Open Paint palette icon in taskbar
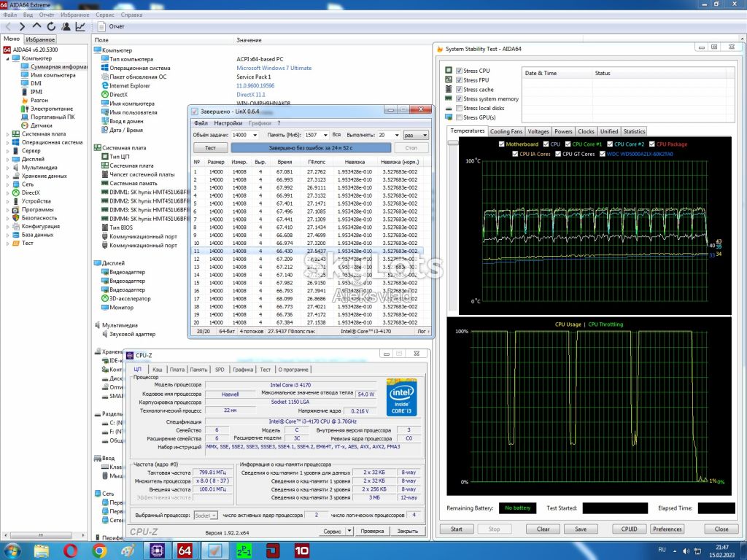The height and width of the screenshot is (560, 747). point(128,551)
